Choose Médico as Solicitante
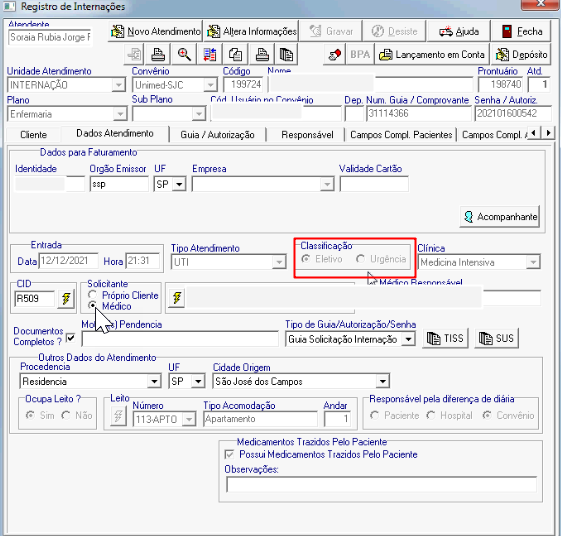Image resolution: width=561 pixels, height=536 pixels. pos(92,305)
